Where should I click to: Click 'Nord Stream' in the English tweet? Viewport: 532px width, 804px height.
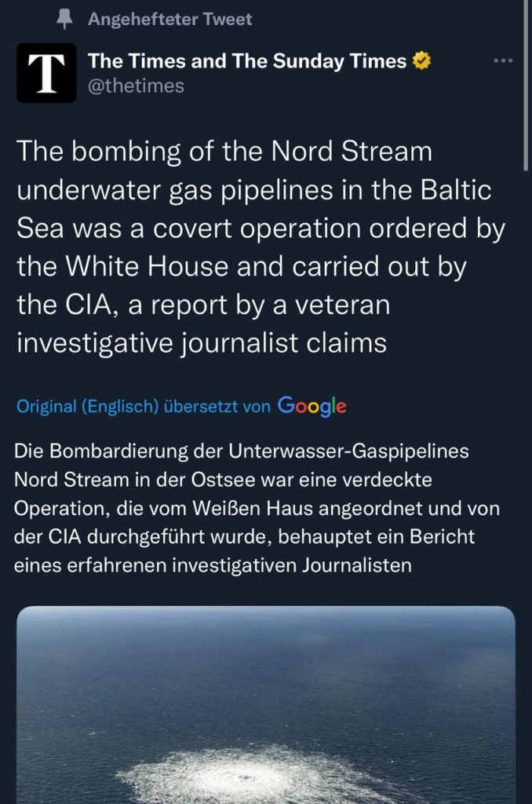click(x=351, y=151)
